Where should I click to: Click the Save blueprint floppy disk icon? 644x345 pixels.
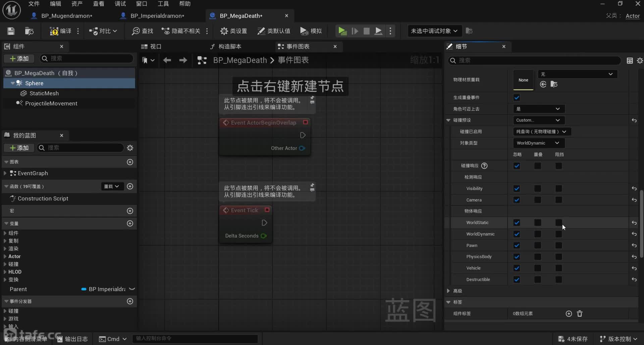(x=11, y=31)
